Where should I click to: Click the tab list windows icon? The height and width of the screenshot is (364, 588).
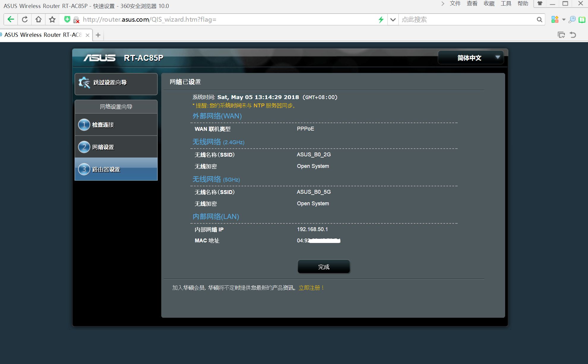561,35
